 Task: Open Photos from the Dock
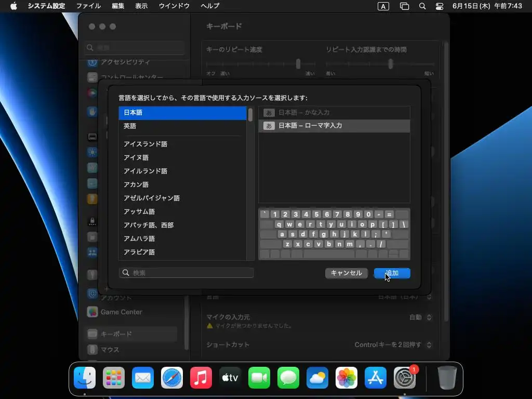(347, 378)
